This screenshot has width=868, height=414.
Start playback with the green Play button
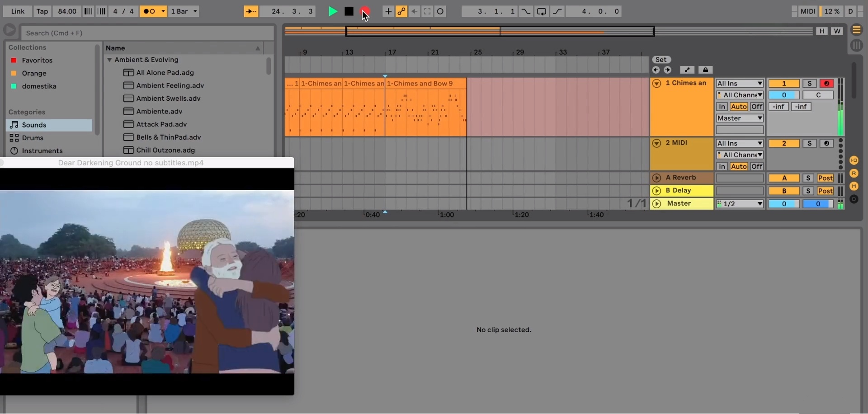(333, 11)
